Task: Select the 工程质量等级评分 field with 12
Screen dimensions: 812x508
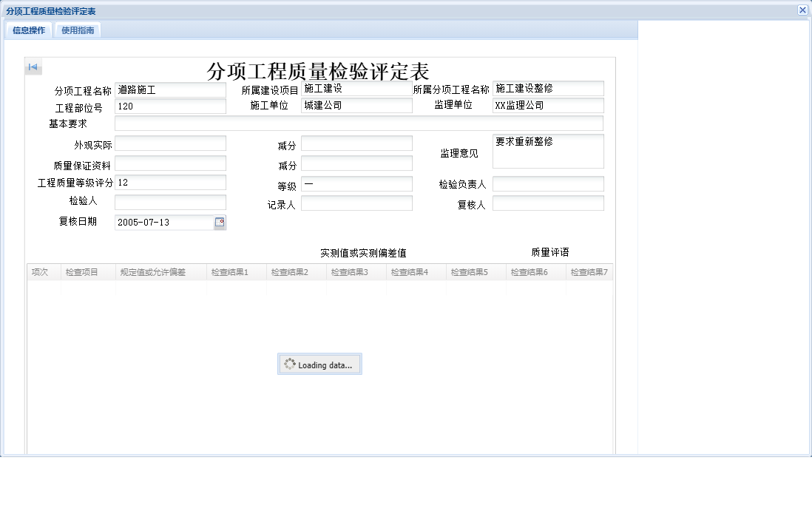Action: (170, 183)
